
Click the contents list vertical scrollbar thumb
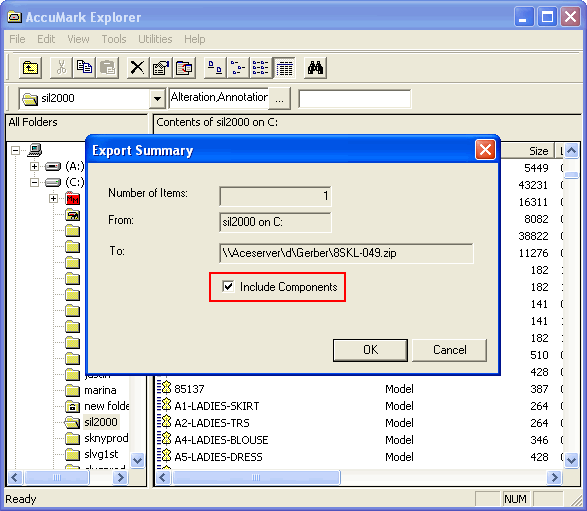point(571,175)
